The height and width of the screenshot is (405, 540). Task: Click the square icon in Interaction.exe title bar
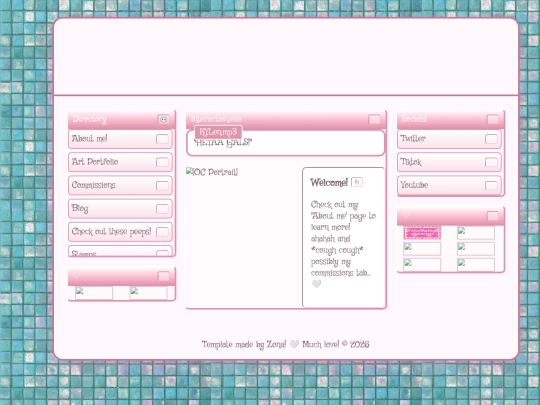[x=374, y=119]
